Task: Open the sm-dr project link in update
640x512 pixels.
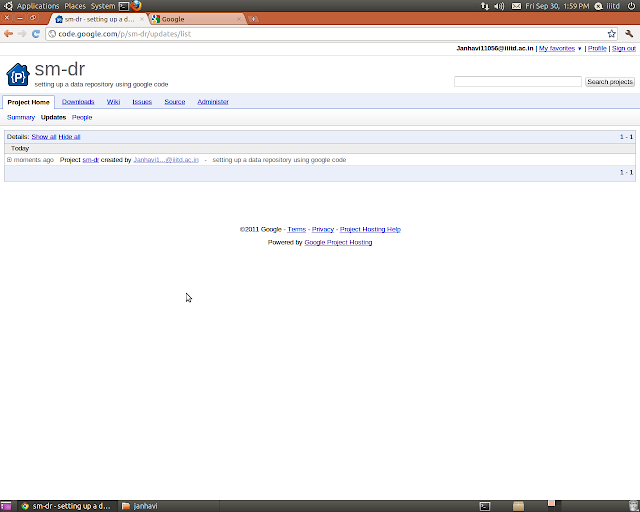Action: coord(91,160)
